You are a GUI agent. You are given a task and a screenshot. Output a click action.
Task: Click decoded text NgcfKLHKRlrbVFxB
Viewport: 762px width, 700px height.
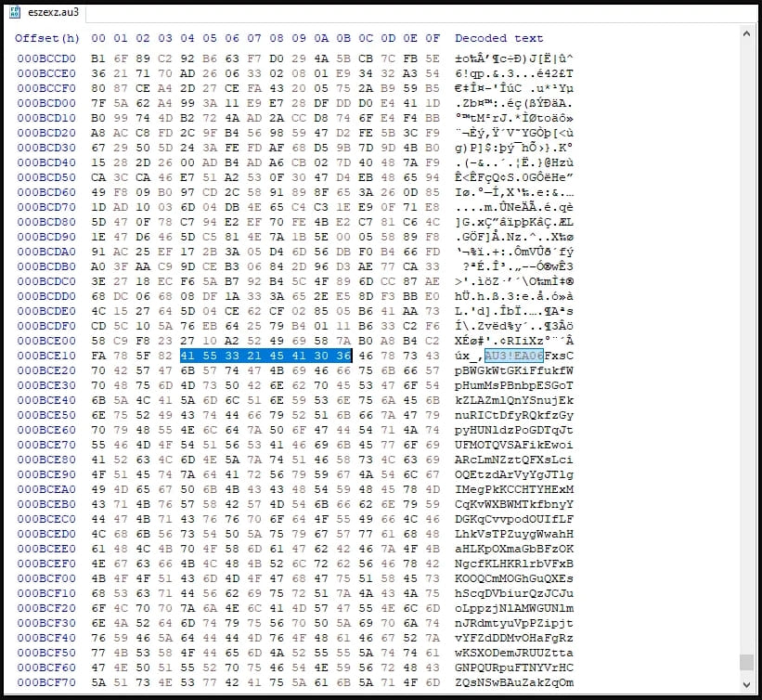tap(514, 564)
